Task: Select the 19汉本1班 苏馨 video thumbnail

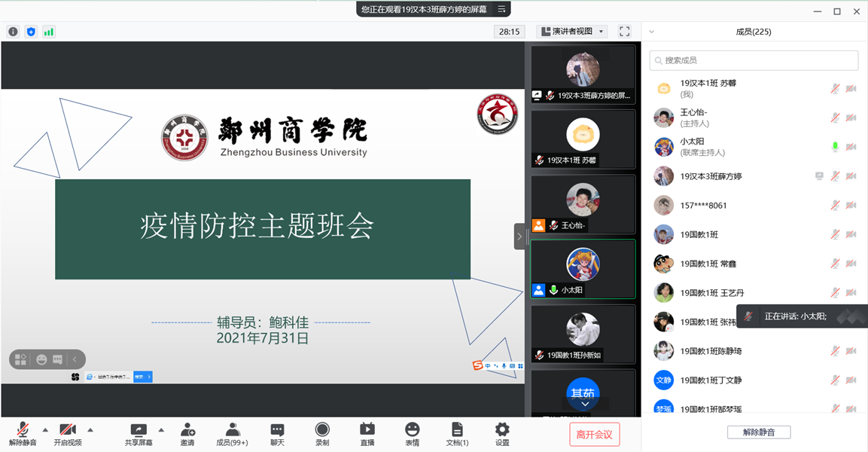Action: 583,139
